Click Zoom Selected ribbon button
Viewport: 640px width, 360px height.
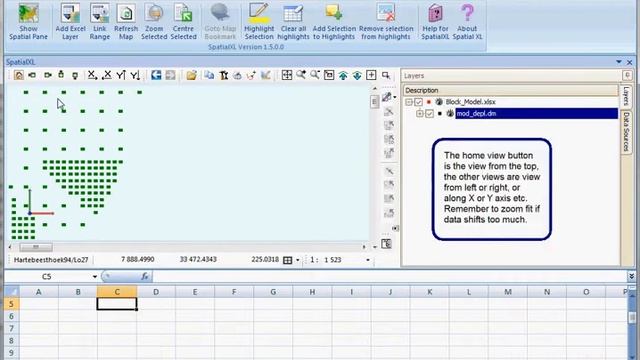tap(154, 21)
